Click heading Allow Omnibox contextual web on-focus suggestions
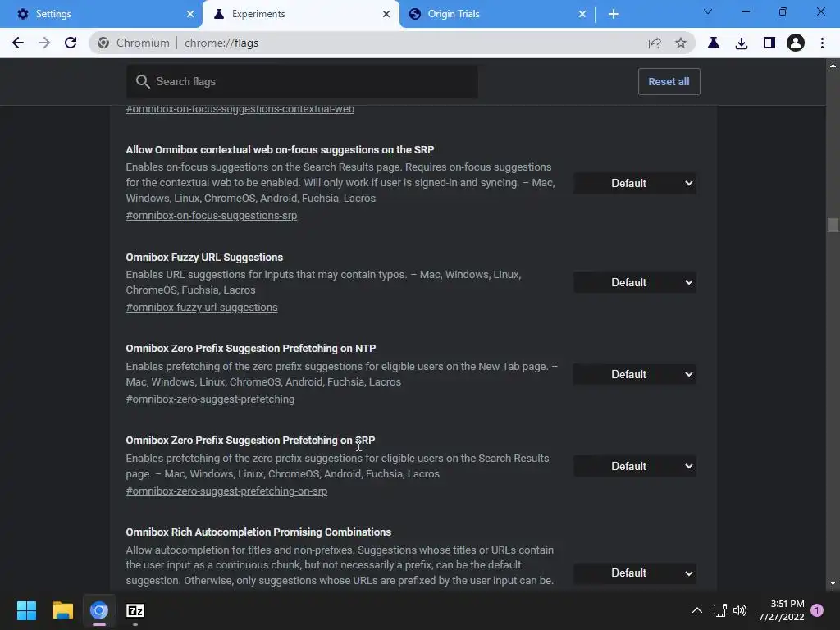 (x=280, y=149)
